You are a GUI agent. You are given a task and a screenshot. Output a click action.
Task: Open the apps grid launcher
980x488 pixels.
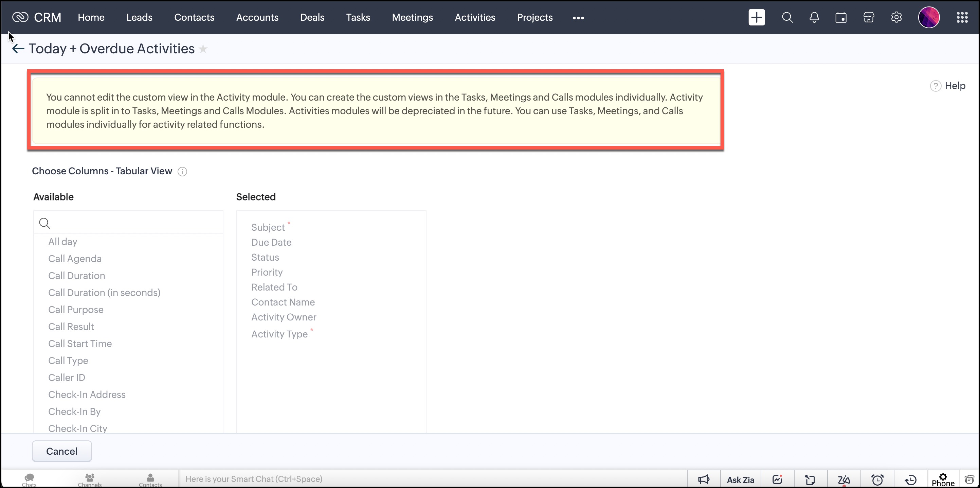click(962, 18)
